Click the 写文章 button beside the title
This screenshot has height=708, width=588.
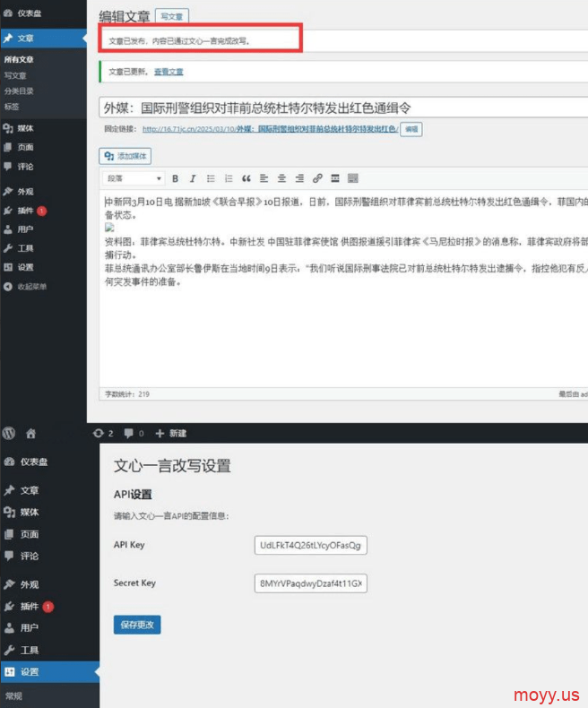click(x=172, y=16)
